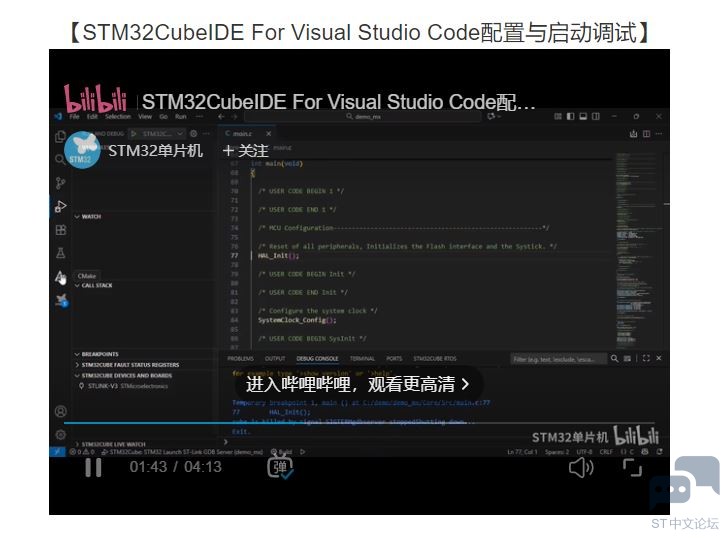Open the STM32单片机 uploader avatar
The width and height of the screenshot is (728, 539).
(x=82, y=149)
